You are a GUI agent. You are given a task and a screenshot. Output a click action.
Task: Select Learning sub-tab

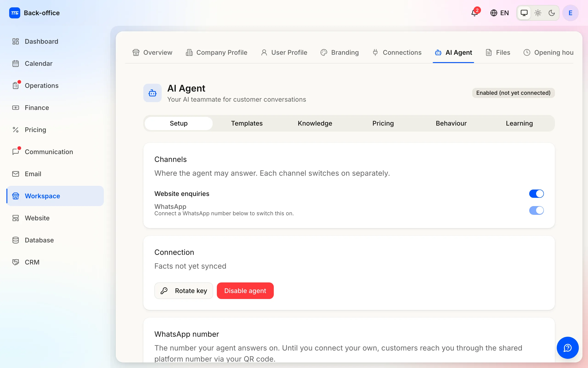[520, 124]
